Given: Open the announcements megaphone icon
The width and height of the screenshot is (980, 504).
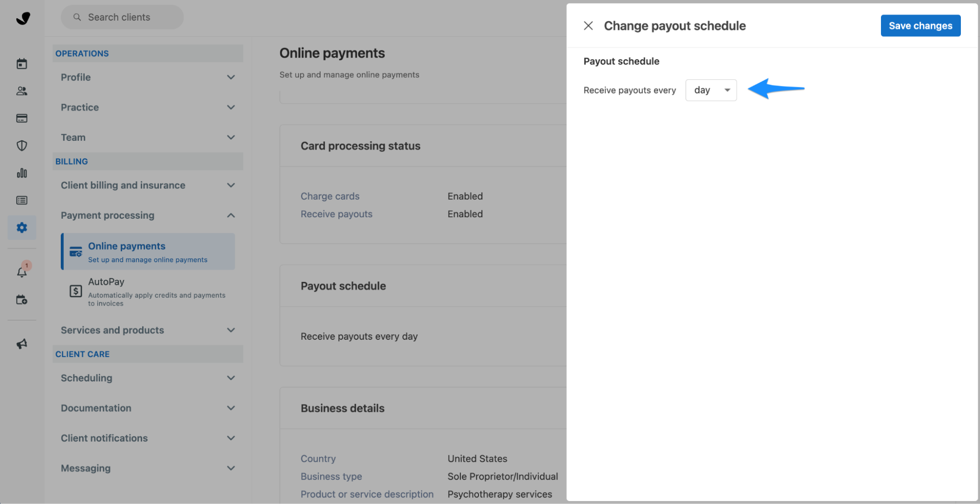Looking at the screenshot, I should tap(22, 344).
